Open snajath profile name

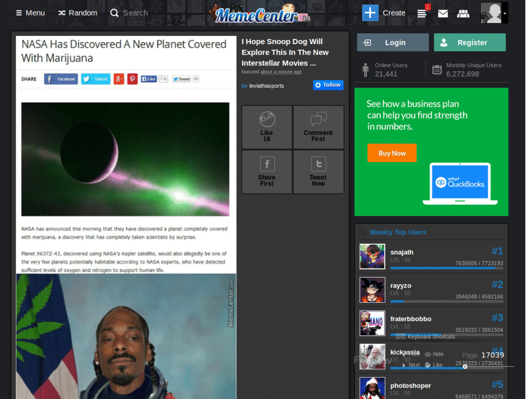pos(402,252)
